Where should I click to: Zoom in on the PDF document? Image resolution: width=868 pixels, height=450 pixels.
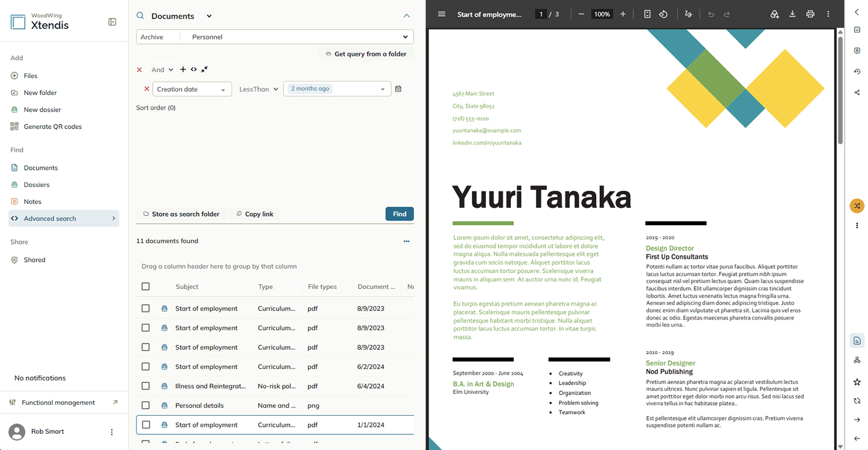(623, 14)
